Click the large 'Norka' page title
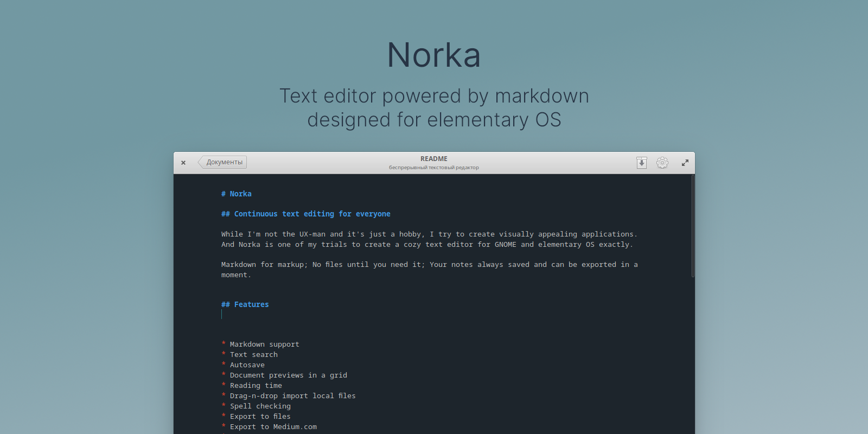868x434 pixels. coord(434,55)
